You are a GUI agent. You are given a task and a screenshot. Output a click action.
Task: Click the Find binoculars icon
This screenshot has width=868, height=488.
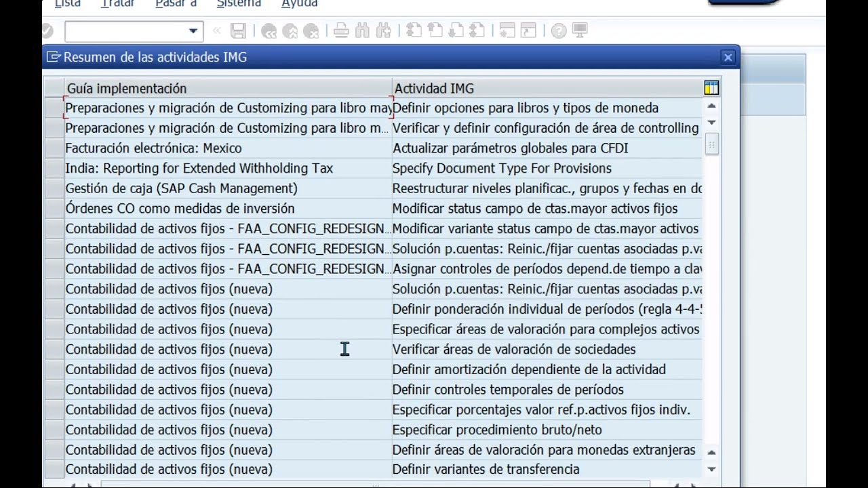pyautogui.click(x=362, y=30)
